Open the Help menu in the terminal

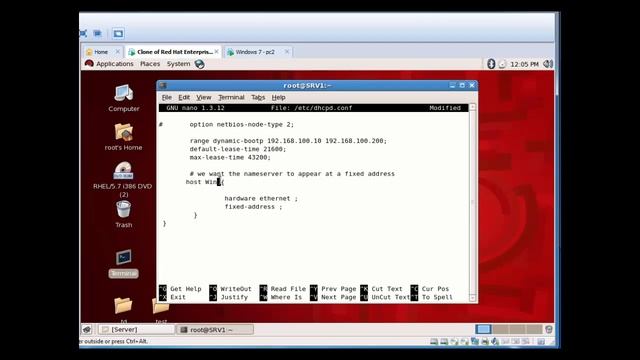coord(278,97)
